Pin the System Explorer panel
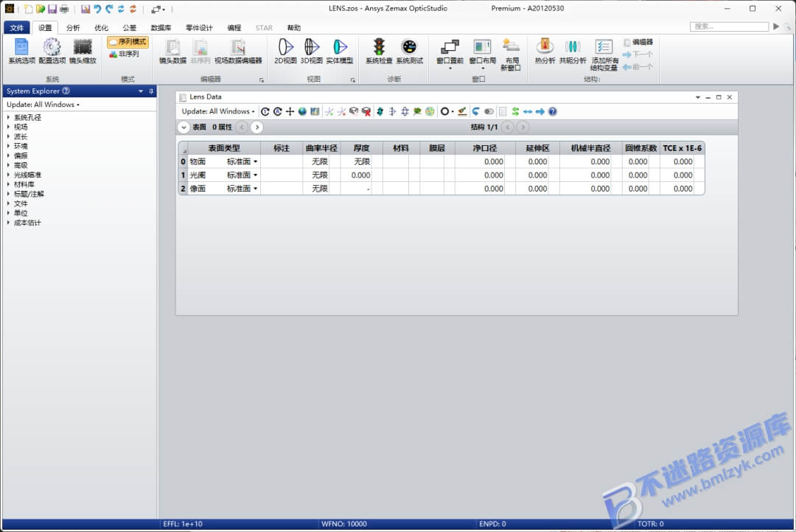This screenshot has width=796, height=532. point(151,91)
